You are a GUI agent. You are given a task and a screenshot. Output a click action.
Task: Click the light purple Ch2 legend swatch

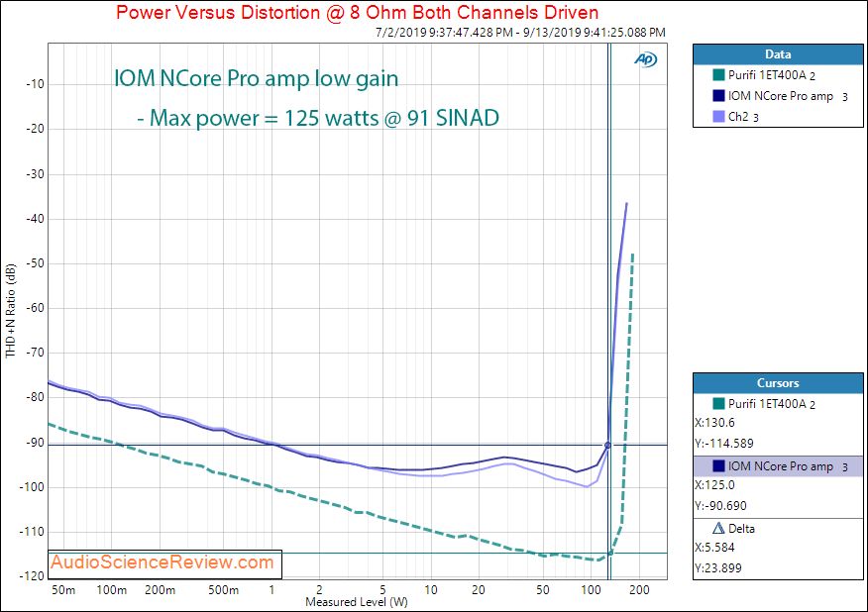[x=718, y=116]
